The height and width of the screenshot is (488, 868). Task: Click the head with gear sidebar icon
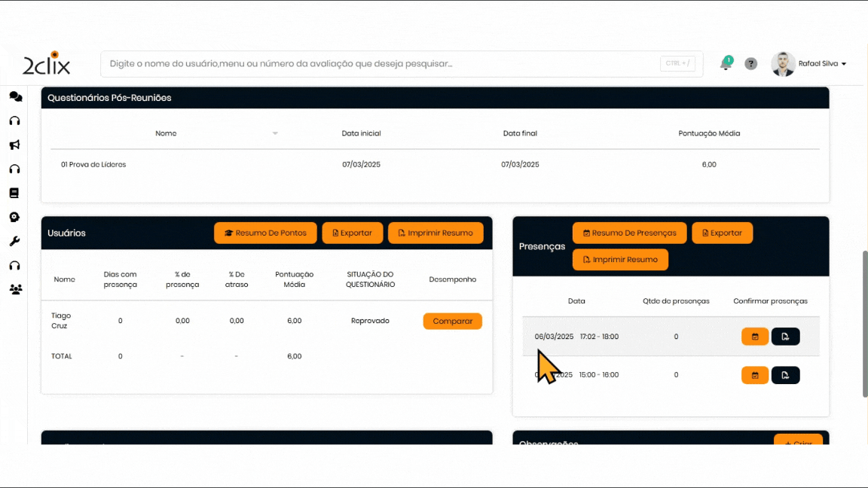[x=14, y=217]
